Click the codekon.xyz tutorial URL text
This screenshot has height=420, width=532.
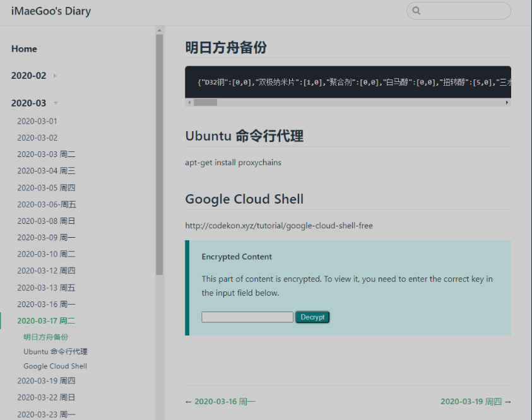(x=279, y=225)
